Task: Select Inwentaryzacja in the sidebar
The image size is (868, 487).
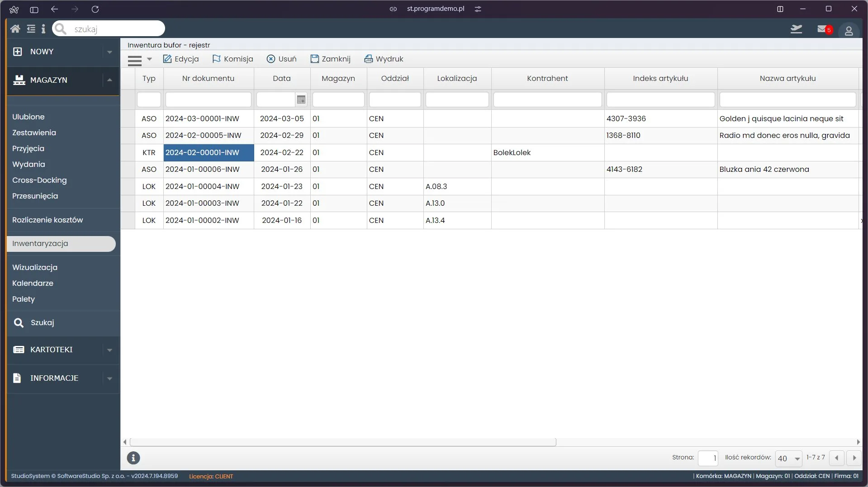Action: [61, 244]
